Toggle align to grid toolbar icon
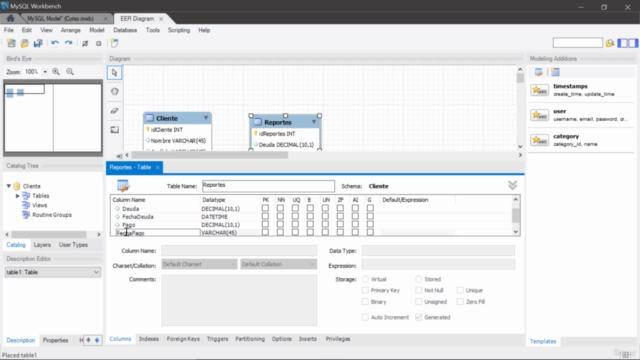 pos(98,43)
